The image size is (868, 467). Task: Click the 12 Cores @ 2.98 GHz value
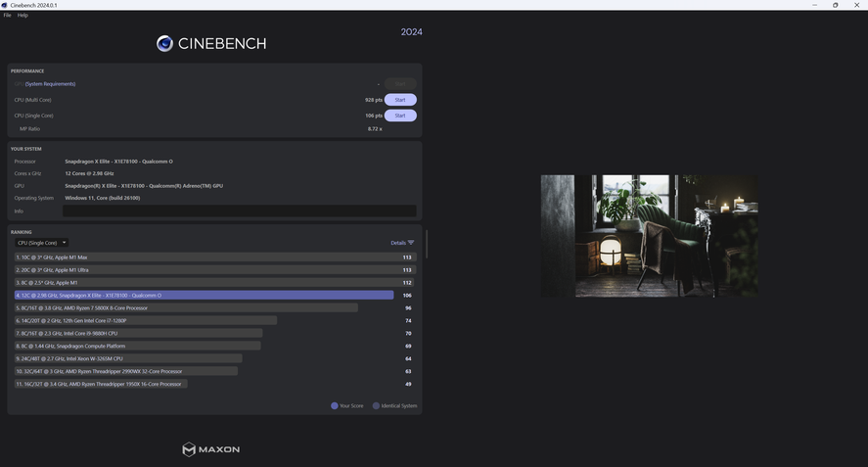pos(89,173)
